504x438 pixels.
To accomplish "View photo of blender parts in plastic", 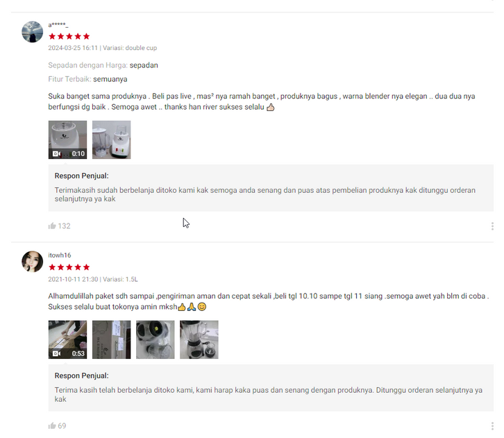I will (x=156, y=339).
